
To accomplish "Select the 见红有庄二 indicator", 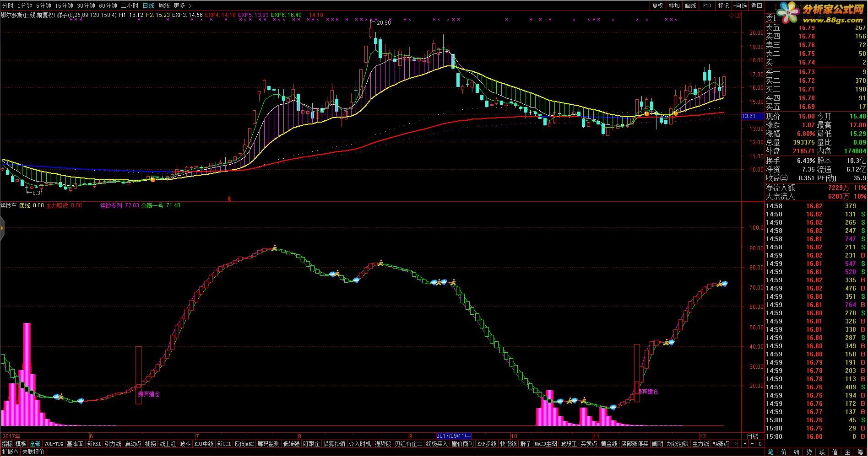I will (x=408, y=444).
